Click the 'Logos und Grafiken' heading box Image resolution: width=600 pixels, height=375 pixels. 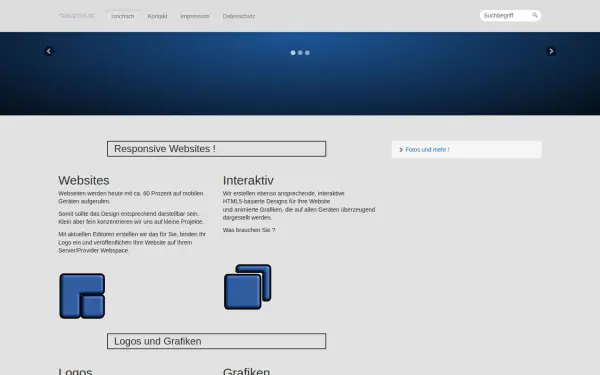[217, 341]
